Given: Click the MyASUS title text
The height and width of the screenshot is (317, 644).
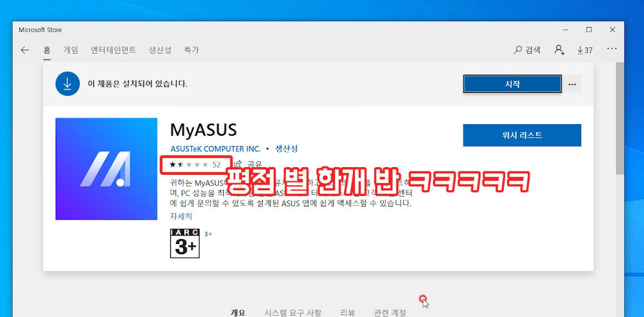Looking at the screenshot, I should coord(203,130).
